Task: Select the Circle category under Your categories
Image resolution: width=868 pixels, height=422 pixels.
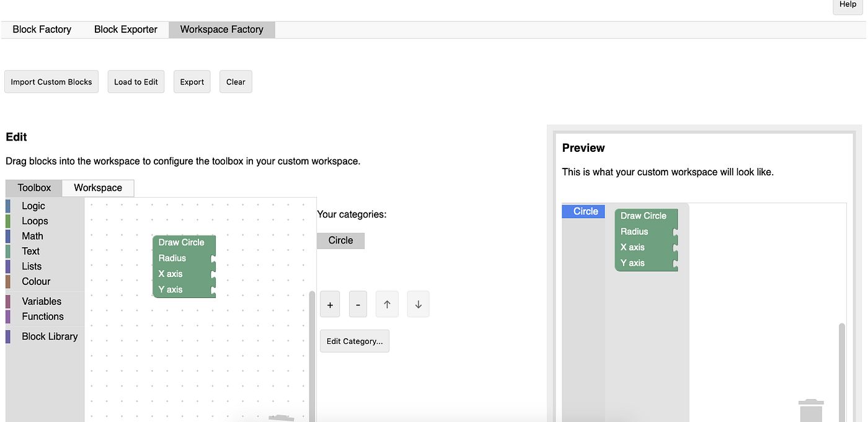Action: coord(340,240)
